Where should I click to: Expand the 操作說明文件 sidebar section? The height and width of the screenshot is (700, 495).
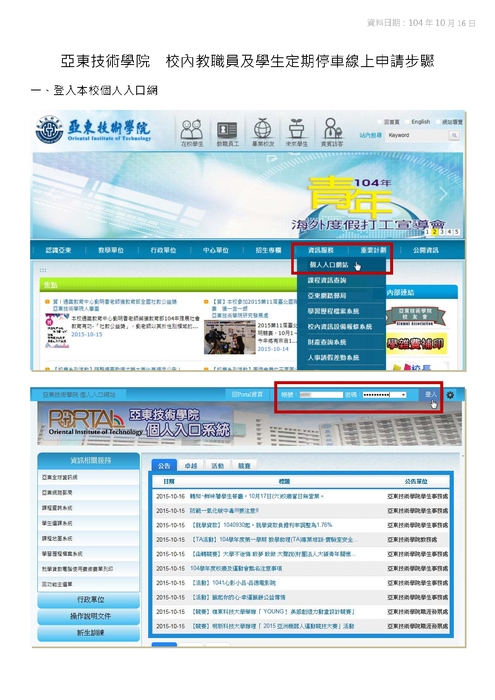point(89,616)
